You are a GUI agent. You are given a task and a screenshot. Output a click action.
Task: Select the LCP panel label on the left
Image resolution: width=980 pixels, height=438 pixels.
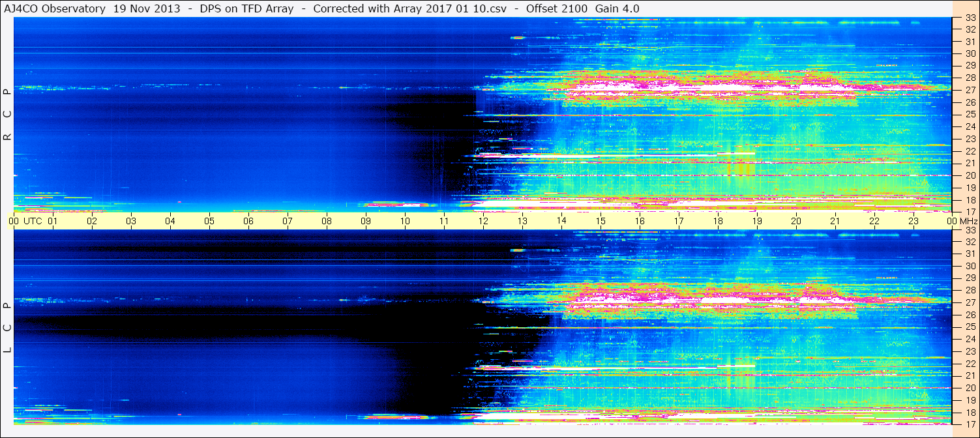[7, 327]
